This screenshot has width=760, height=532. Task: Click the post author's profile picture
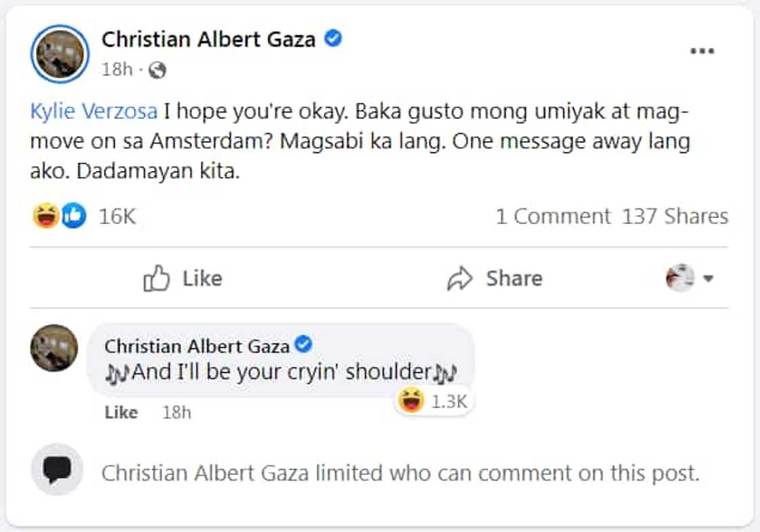[x=60, y=54]
